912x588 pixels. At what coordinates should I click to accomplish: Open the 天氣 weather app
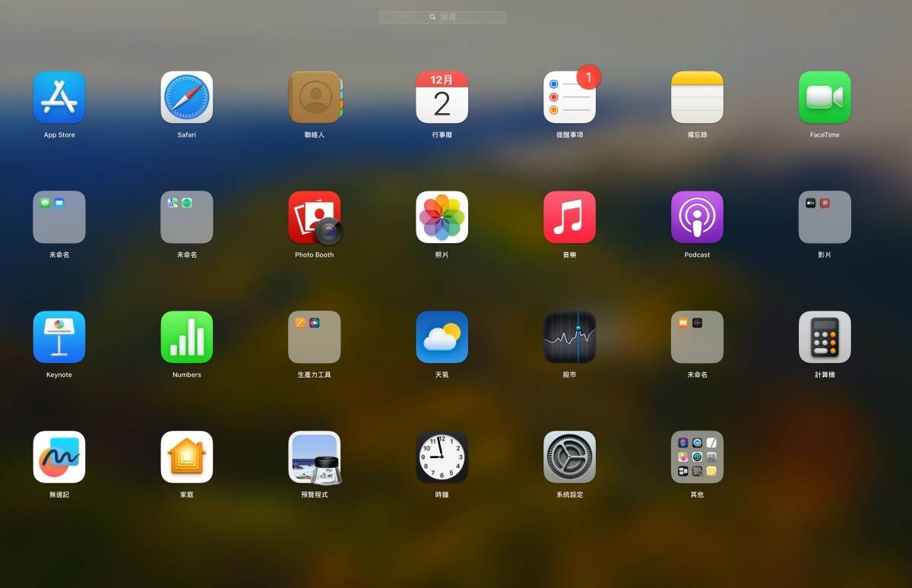pyautogui.click(x=442, y=337)
